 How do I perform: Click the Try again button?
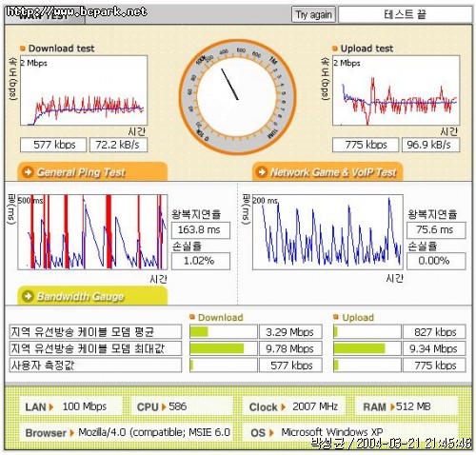point(313,14)
